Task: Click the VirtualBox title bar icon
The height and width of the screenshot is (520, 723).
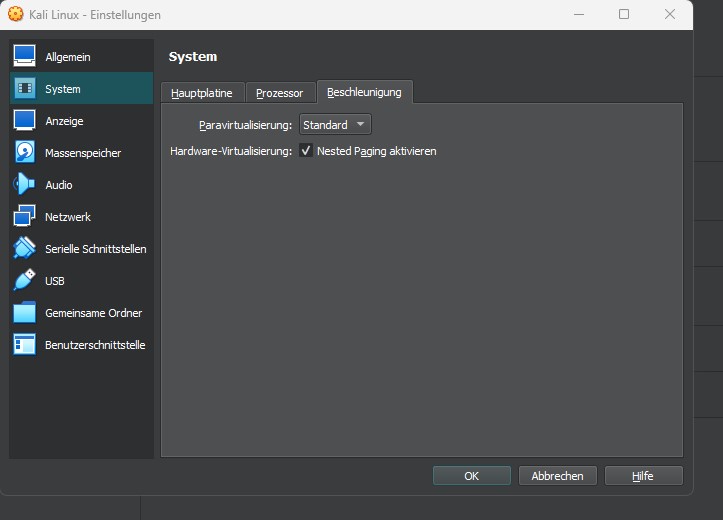Action: [15, 14]
